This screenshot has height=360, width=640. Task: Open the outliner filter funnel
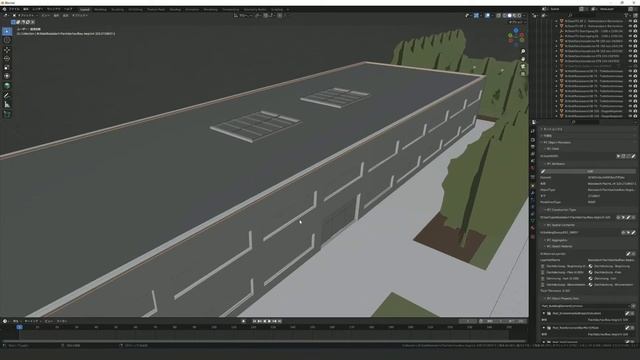[x=627, y=16]
